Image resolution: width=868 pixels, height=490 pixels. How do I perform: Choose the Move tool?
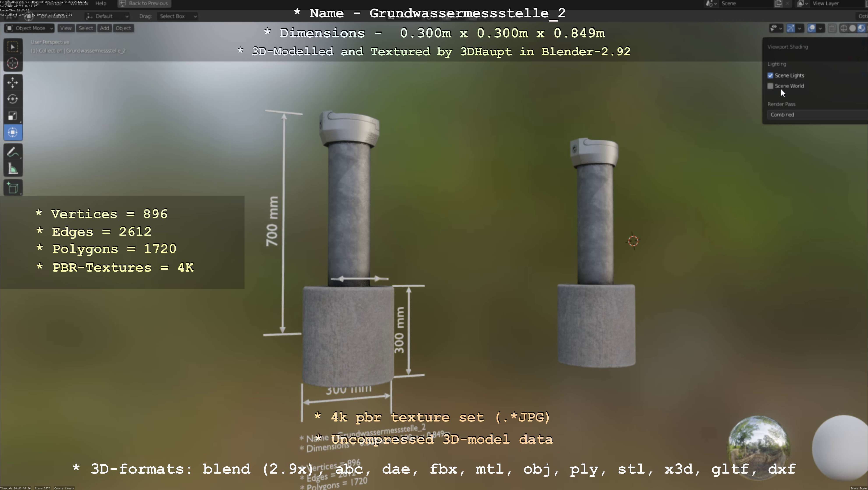[13, 83]
